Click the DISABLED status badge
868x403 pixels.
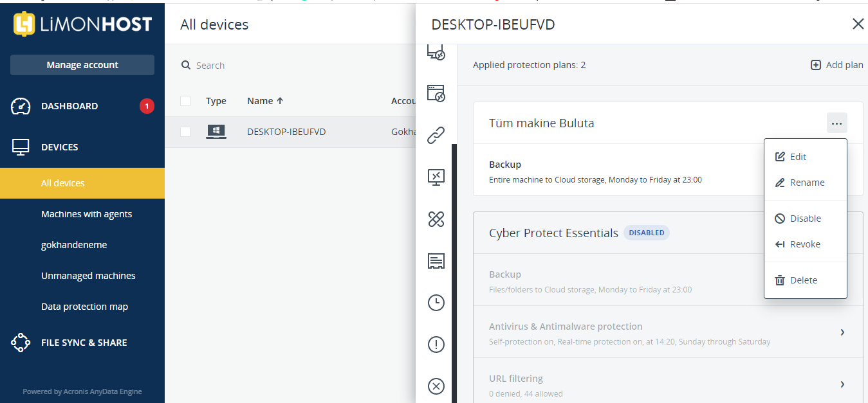[x=647, y=233]
